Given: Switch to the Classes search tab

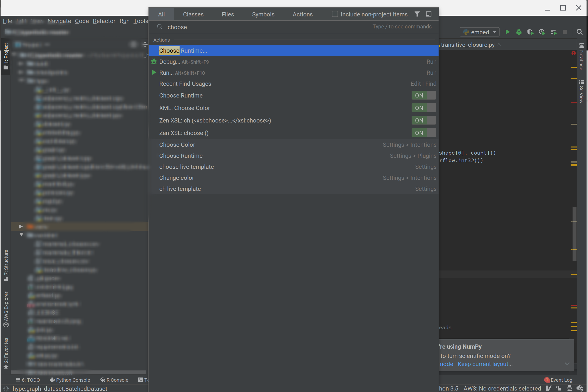Looking at the screenshot, I should (193, 14).
